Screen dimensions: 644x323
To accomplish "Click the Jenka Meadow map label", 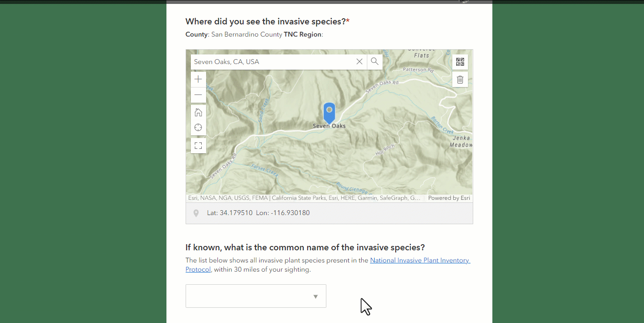I will [461, 141].
